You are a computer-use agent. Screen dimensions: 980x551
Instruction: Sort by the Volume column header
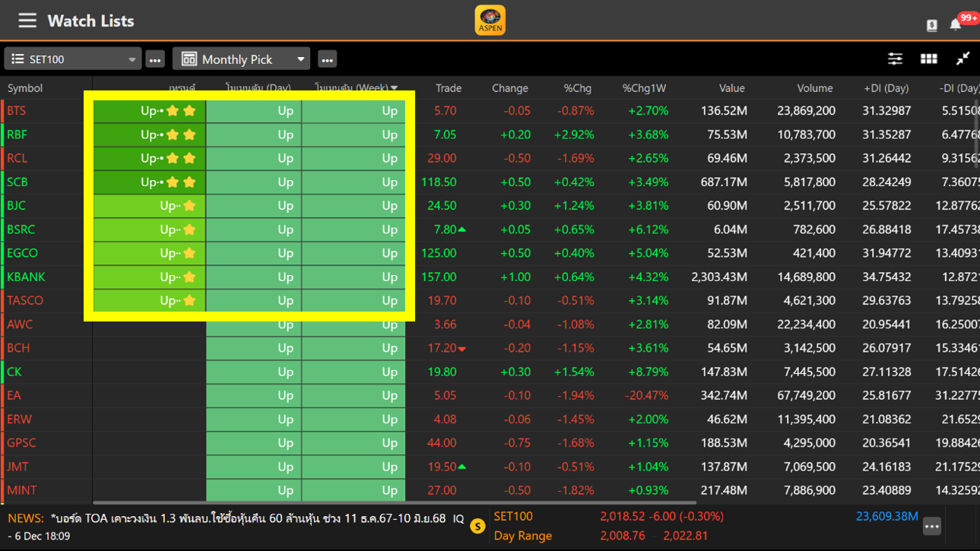pos(815,88)
